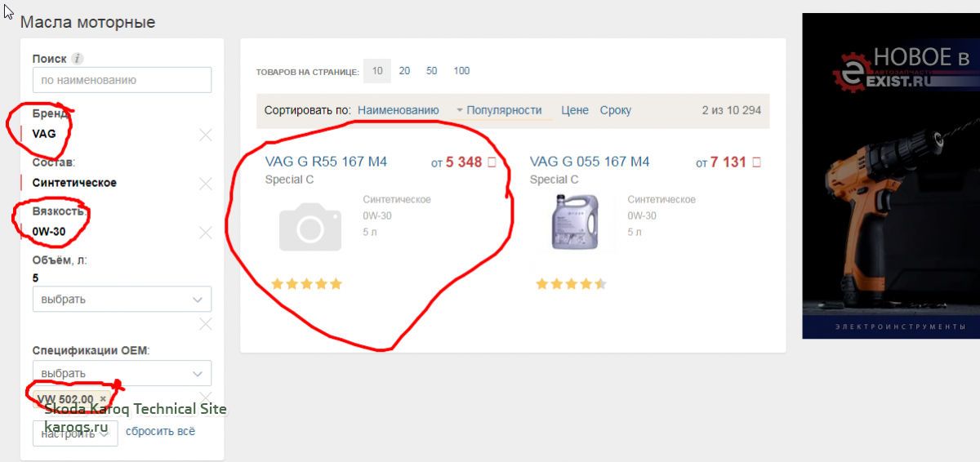The height and width of the screenshot is (462, 980).
Task: Expand the Объём выбрать dropdown
Action: (x=122, y=299)
